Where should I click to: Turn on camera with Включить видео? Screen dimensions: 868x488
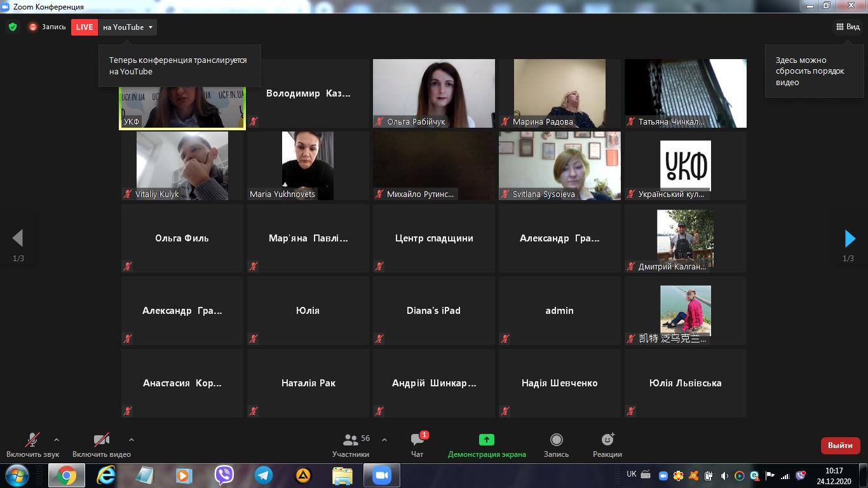(x=101, y=440)
